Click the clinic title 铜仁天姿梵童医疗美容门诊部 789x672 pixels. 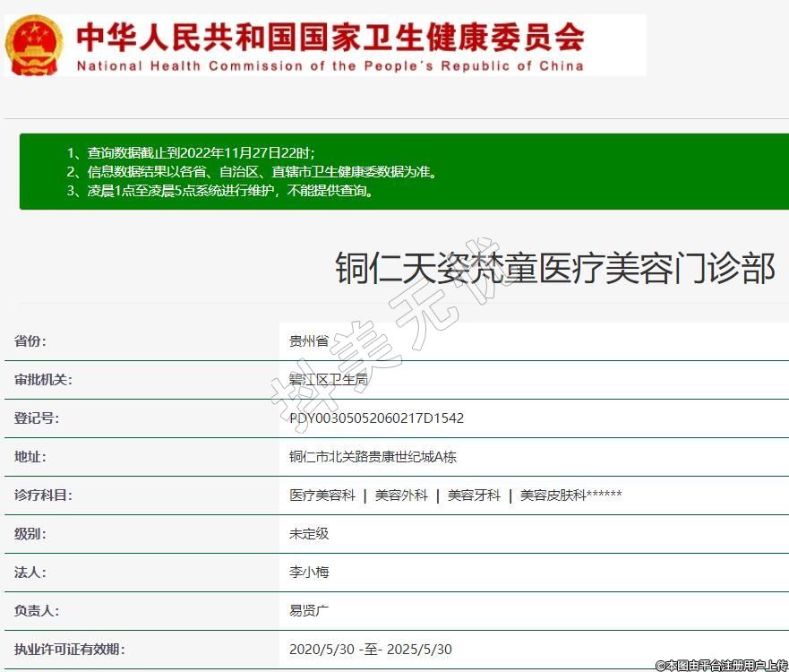tap(554, 268)
